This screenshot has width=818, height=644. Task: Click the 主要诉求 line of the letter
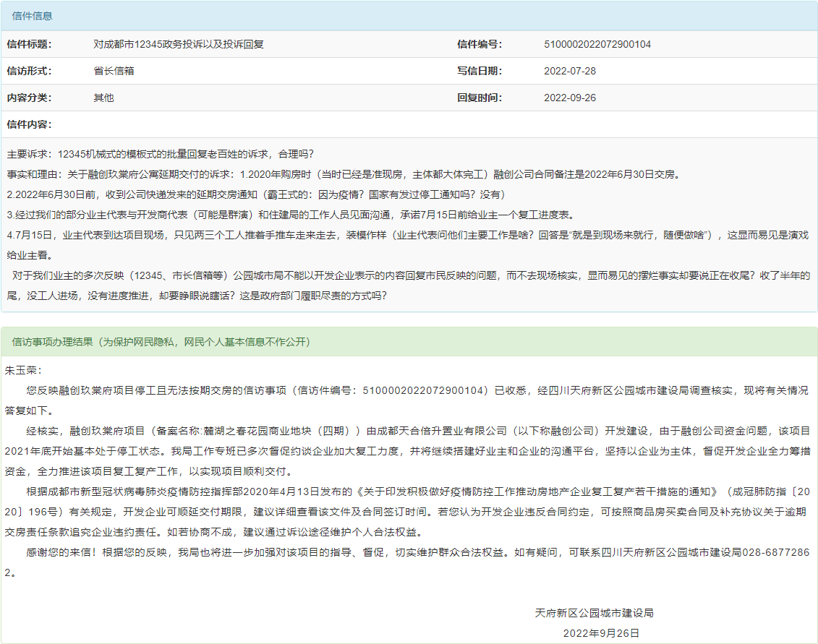pyautogui.click(x=161, y=154)
